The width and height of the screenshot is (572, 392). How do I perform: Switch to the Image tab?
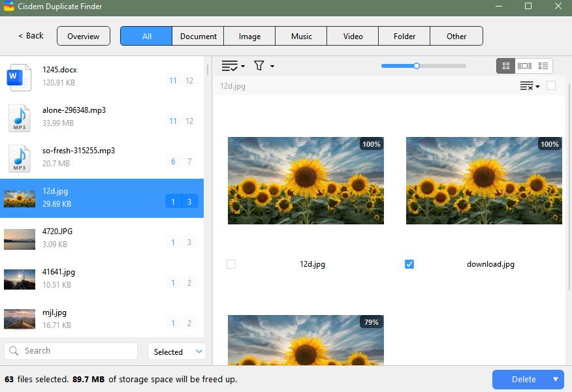249,37
